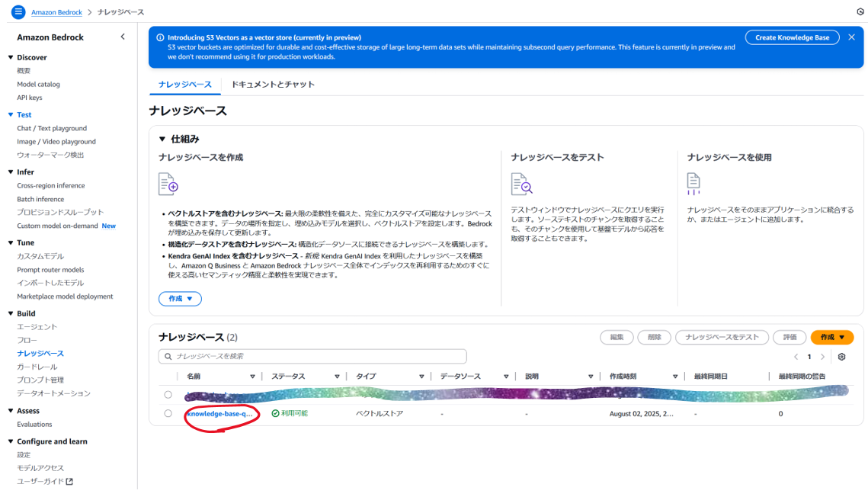Collapse the Discover section

(11, 57)
